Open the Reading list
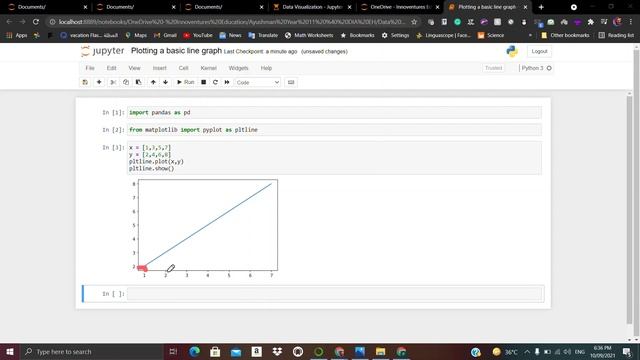This screenshot has width=640, height=360. click(x=616, y=36)
